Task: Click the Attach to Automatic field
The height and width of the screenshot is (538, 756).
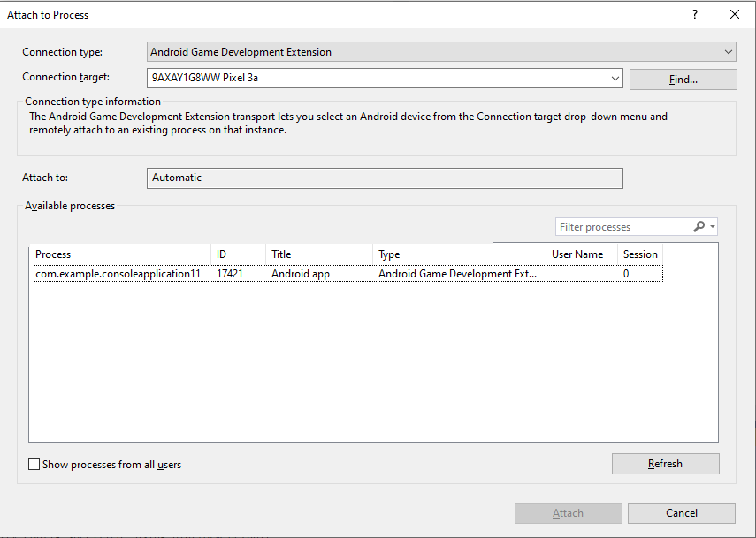Action: (385, 178)
